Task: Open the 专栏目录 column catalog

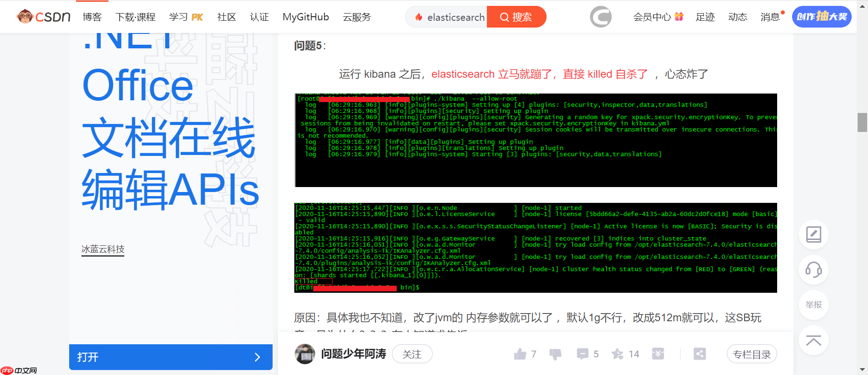Action: [752, 354]
